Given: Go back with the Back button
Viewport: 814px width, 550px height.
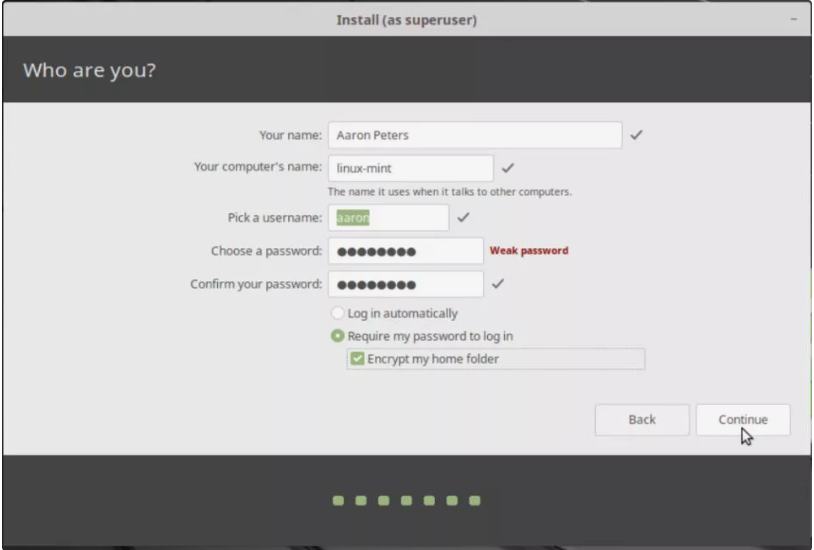Looking at the screenshot, I should tap(642, 420).
